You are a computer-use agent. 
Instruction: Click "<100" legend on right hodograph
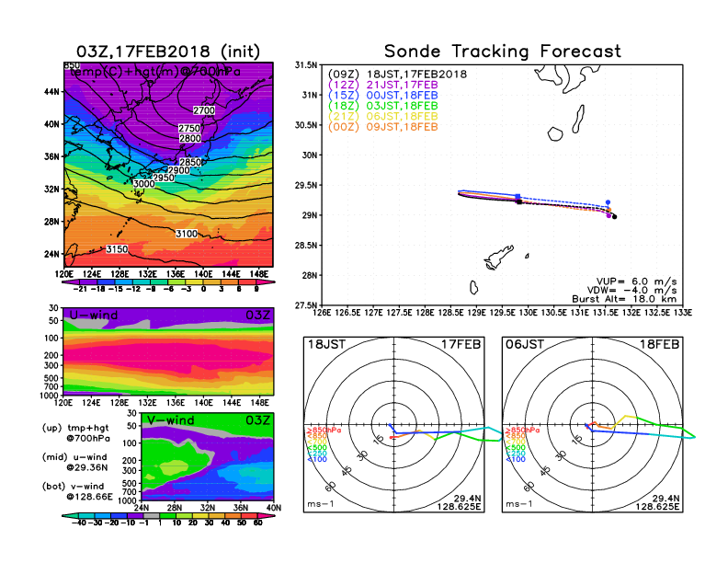coord(516,459)
